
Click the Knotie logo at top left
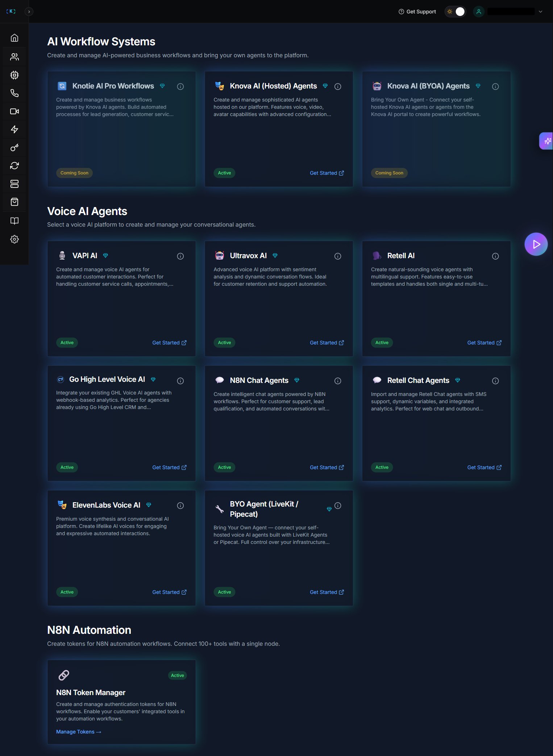tap(11, 11)
